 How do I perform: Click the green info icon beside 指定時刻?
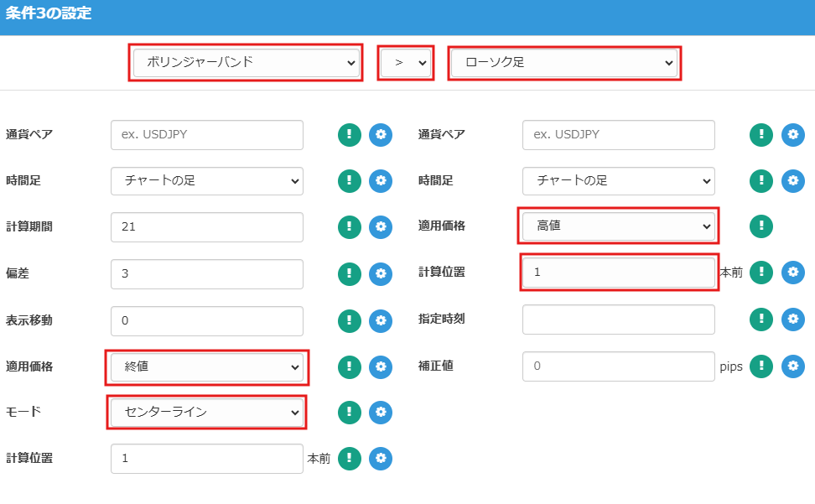tap(760, 319)
